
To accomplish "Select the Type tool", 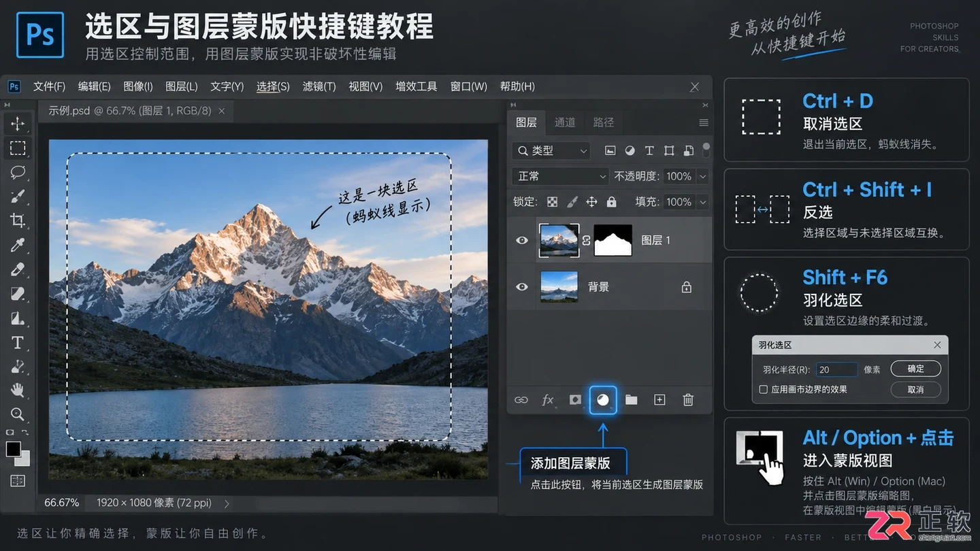I will pos(18,342).
